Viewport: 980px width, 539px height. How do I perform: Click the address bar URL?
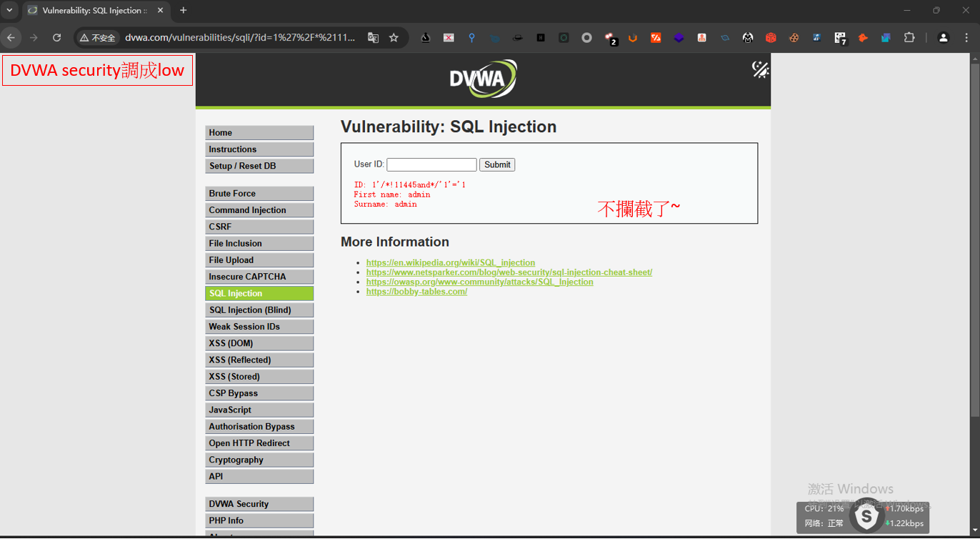click(240, 38)
